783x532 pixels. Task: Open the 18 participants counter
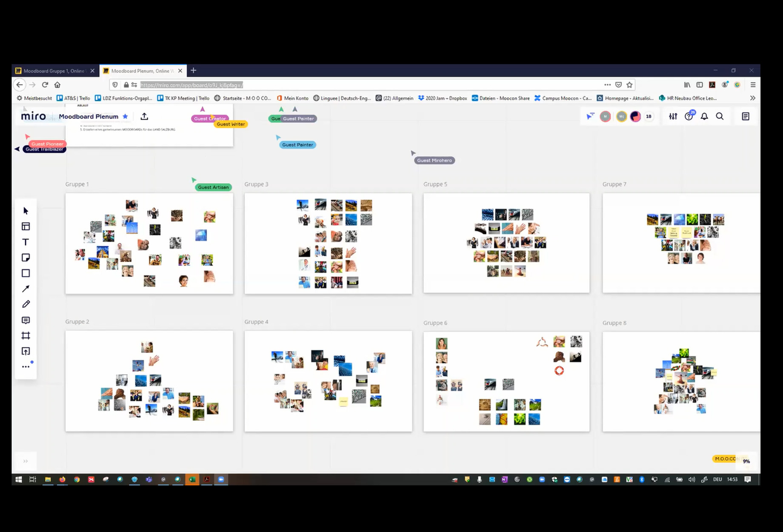click(x=649, y=116)
